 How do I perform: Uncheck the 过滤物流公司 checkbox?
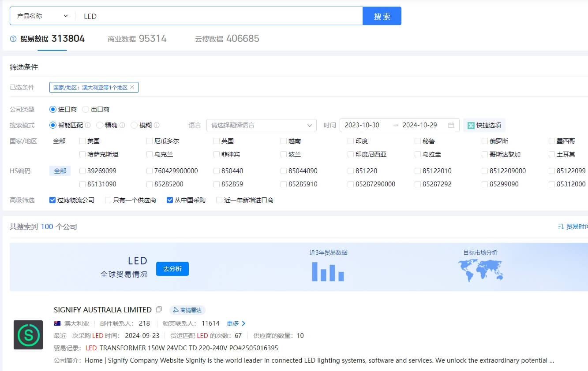(x=52, y=200)
